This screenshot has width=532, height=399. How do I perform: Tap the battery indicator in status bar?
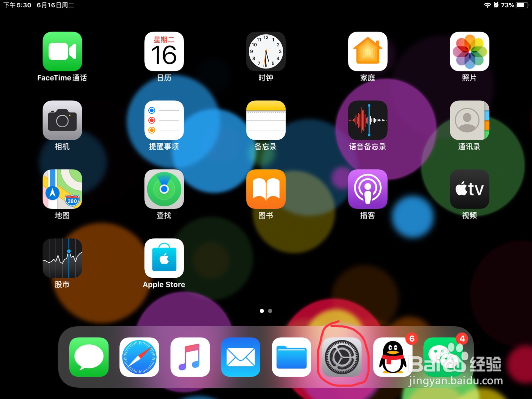tap(522, 5)
